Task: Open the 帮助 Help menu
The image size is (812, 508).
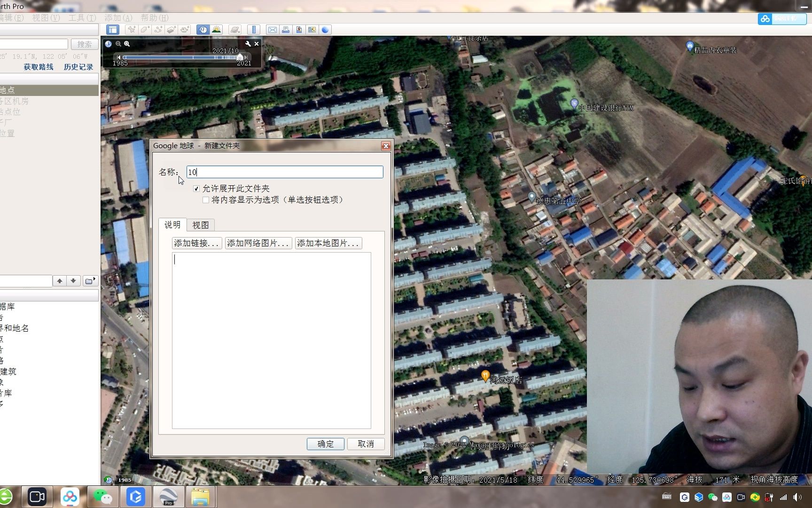Action: click(155, 18)
